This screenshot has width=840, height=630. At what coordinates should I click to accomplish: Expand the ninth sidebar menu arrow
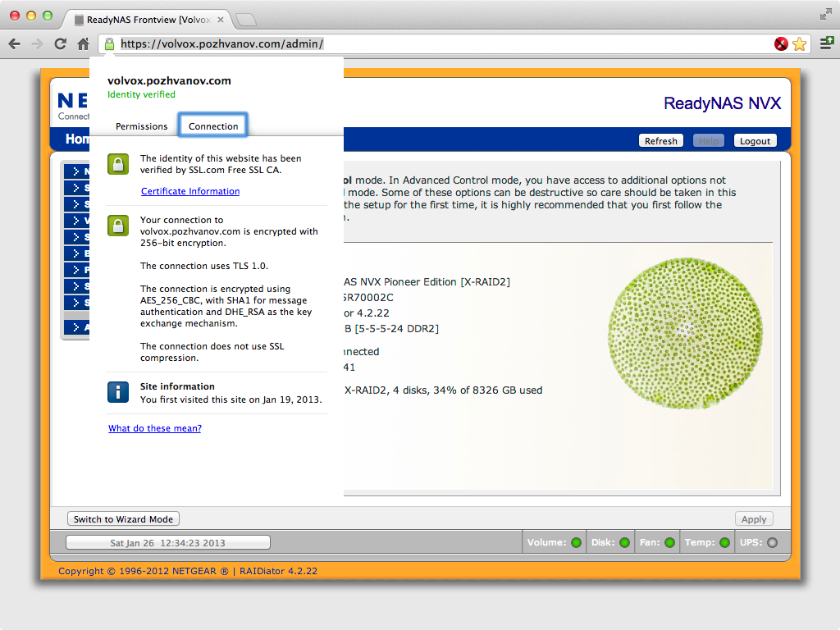[76, 302]
